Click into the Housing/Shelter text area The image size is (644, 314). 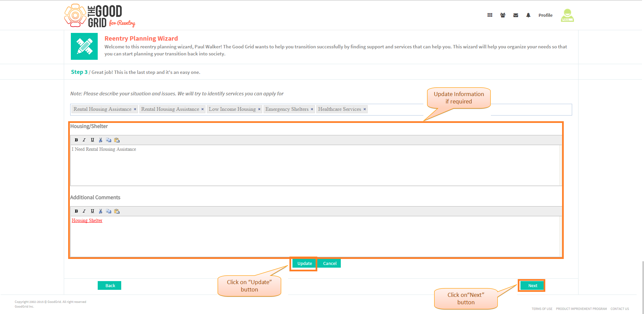[316, 165]
